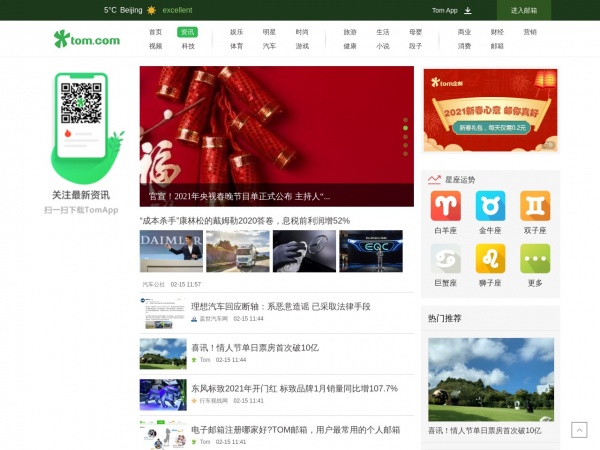Viewport: 600px width, 450px height.
Task: Open the 金牛座 Taurus zodiac icon
Action: (x=490, y=206)
